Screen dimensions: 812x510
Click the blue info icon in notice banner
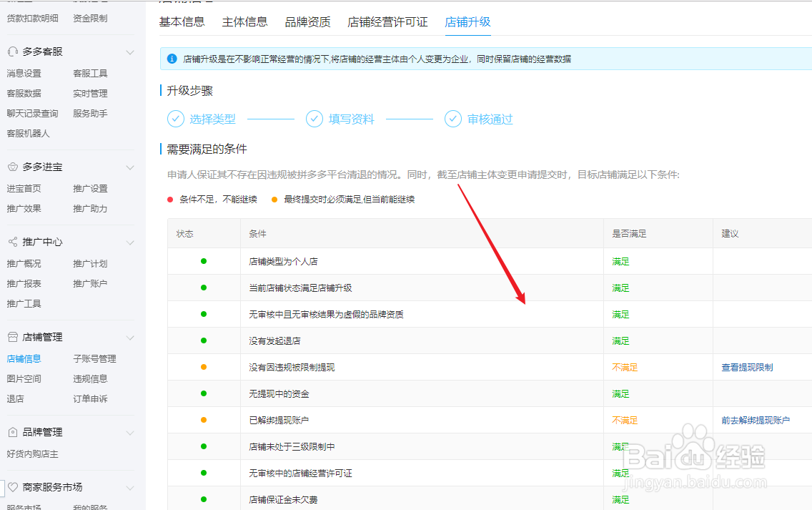[x=172, y=59]
